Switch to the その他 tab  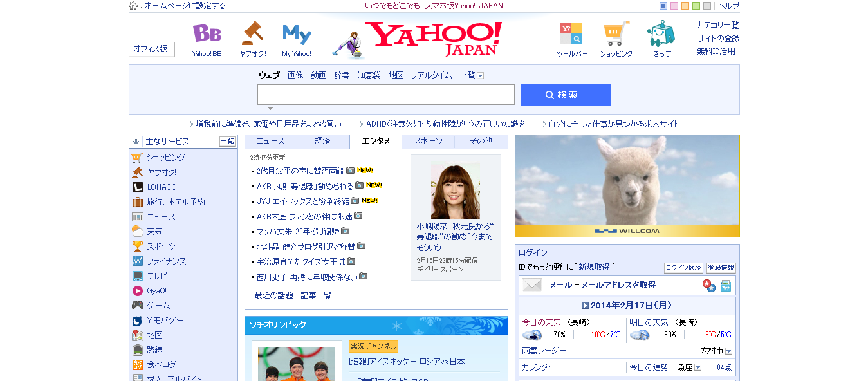pos(481,142)
